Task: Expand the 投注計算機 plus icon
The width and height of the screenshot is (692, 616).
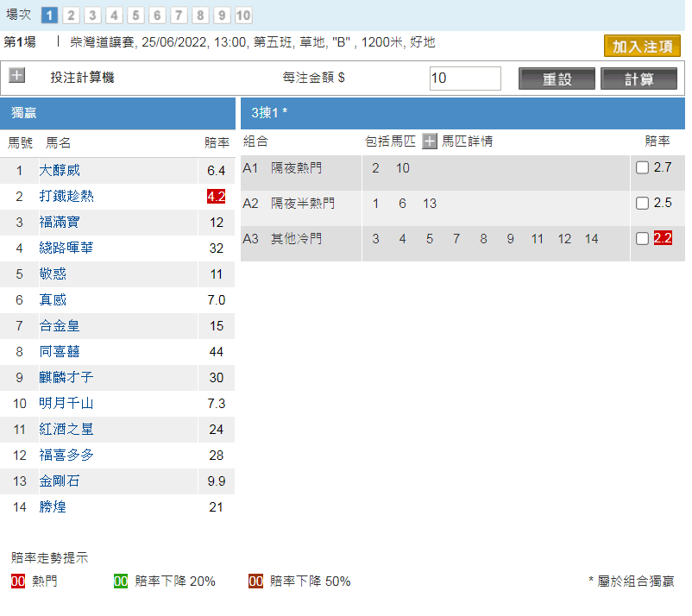Action: tap(16, 76)
